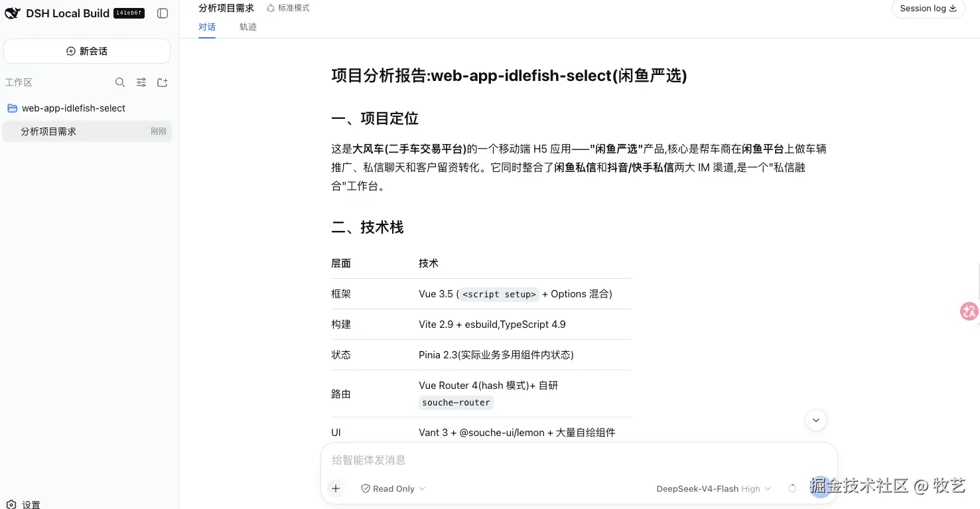Select the web-app-idlefish-select workspace folder
This screenshot has width=980, height=509.
tap(87, 108)
